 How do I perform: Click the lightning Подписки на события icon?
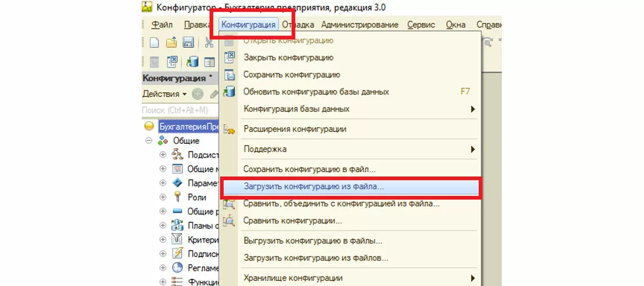[178, 253]
